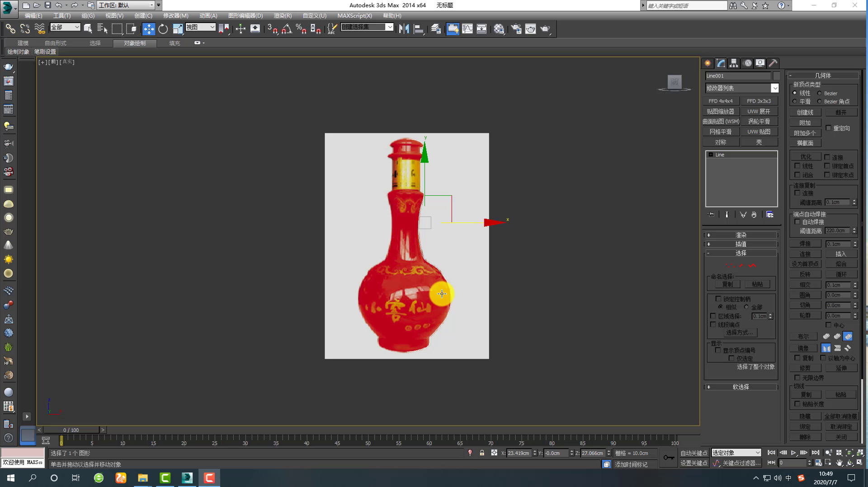The image size is (868, 487).
Task: Expand the 软选择 rollout
Action: pyautogui.click(x=741, y=387)
